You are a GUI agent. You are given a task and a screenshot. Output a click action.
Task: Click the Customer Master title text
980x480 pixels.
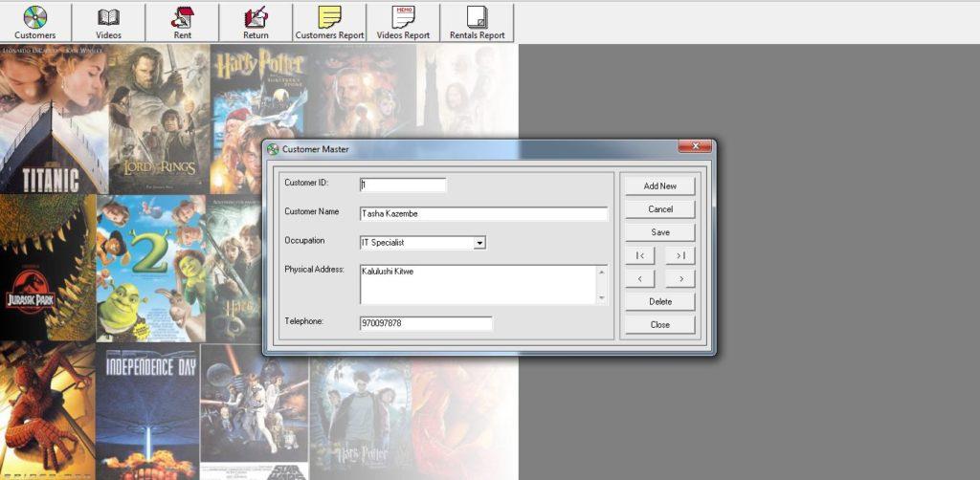[316, 149]
